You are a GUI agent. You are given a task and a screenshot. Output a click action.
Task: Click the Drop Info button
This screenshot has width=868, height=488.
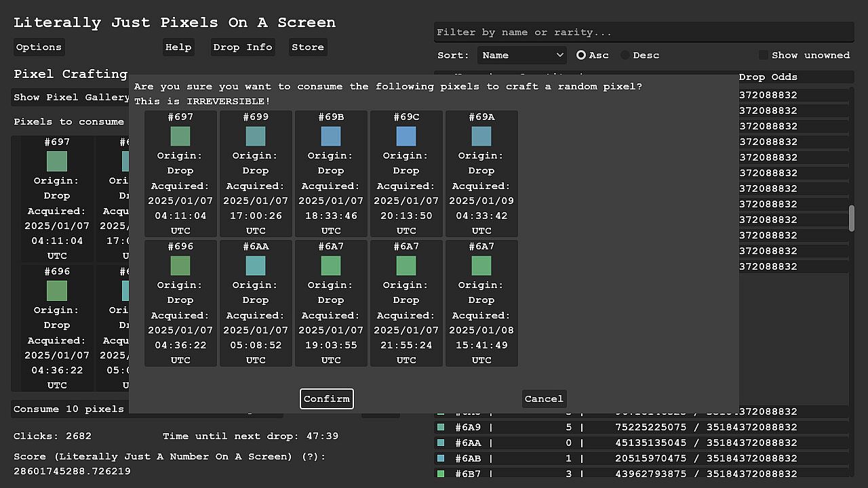(243, 47)
